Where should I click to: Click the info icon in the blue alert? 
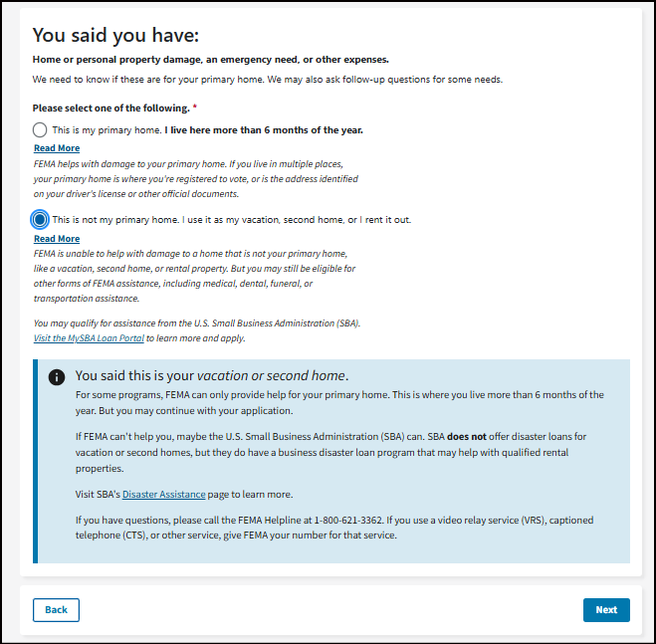[x=57, y=377]
